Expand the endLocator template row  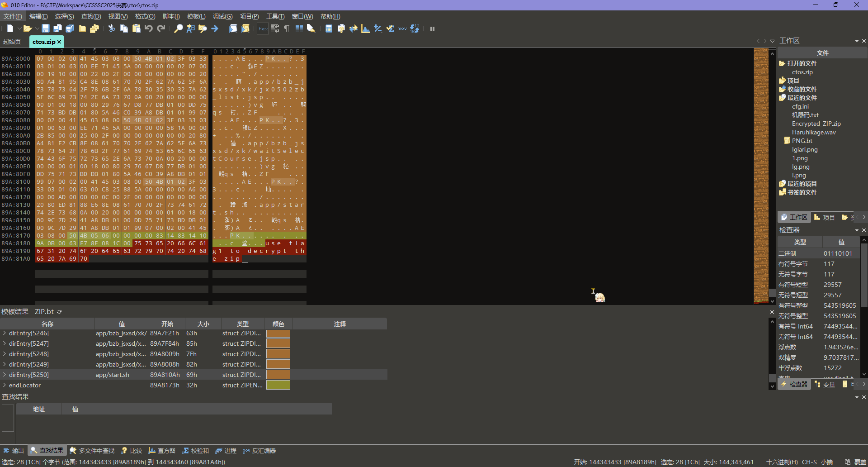click(x=5, y=385)
